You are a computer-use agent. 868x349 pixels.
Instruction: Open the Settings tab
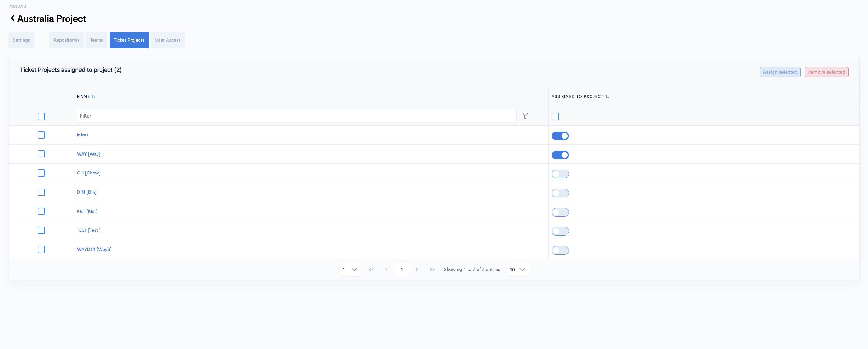click(x=21, y=40)
